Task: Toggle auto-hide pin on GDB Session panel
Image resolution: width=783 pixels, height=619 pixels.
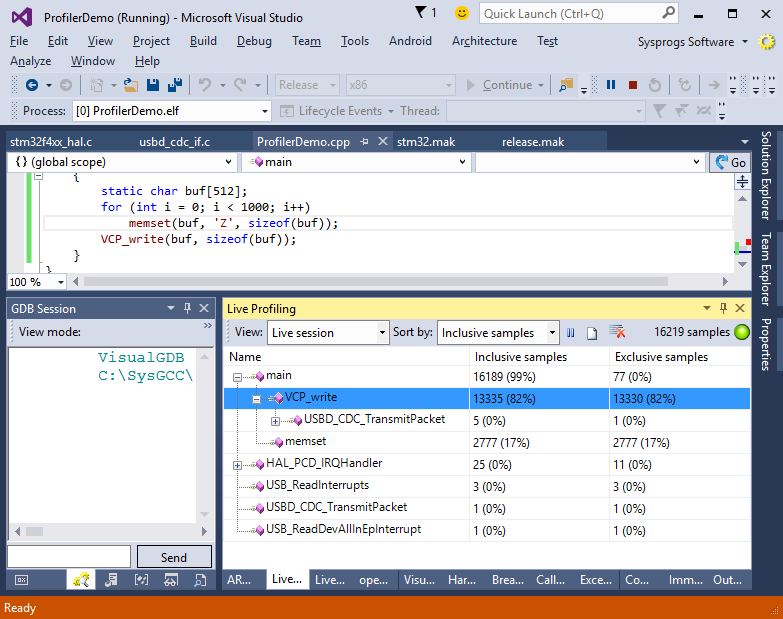Action: click(187, 309)
